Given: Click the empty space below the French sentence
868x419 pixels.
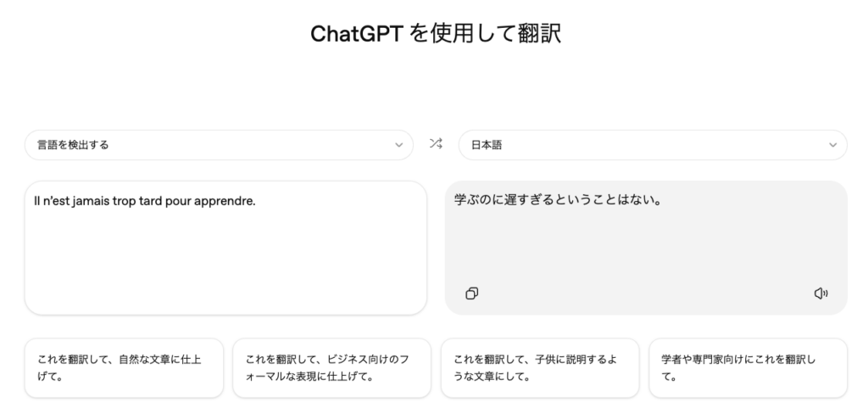Looking at the screenshot, I should point(225,263).
